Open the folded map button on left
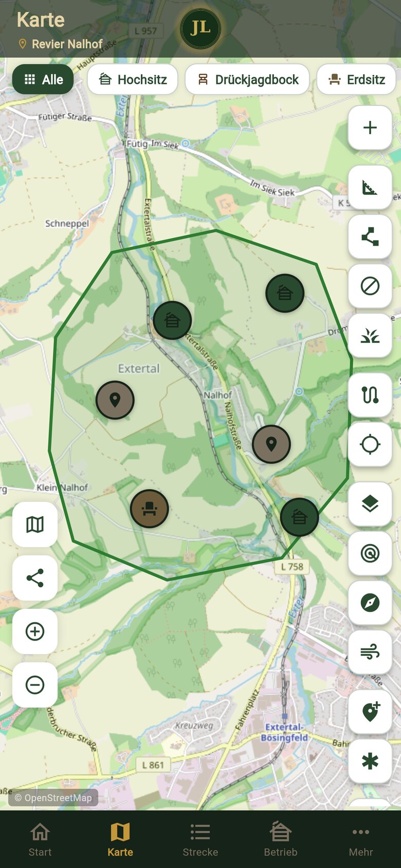Image resolution: width=401 pixels, height=868 pixels. [35, 525]
